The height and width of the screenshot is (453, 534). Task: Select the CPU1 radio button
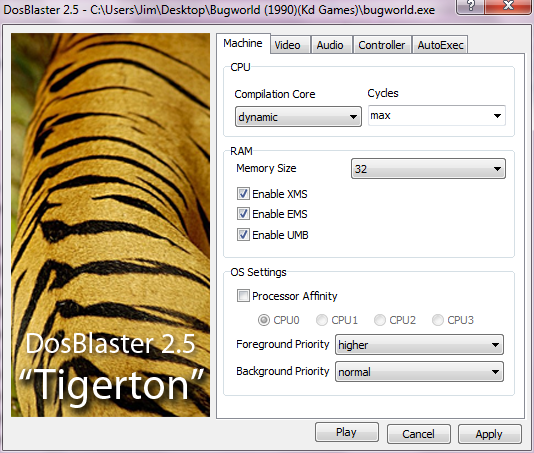[x=321, y=320]
